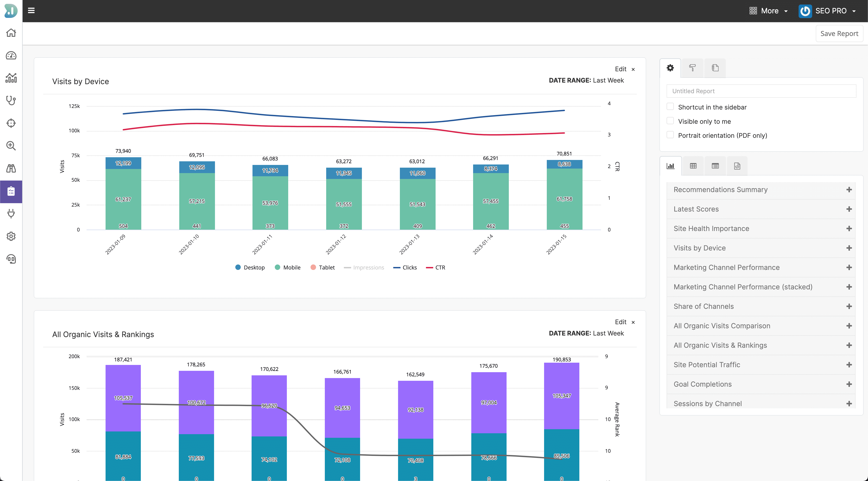Remove All Organic Visits & Rankings widget
Screen dimensions: 868x481
633,322
